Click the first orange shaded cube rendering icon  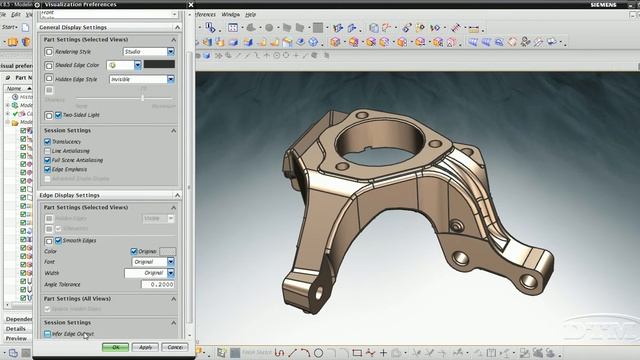click(x=335, y=42)
